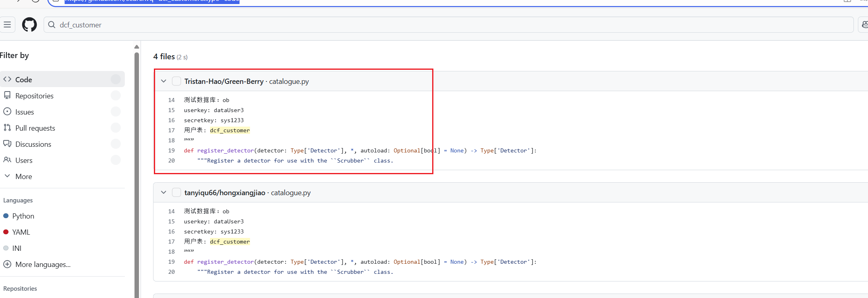Open the hamburger navigation menu

coord(7,25)
